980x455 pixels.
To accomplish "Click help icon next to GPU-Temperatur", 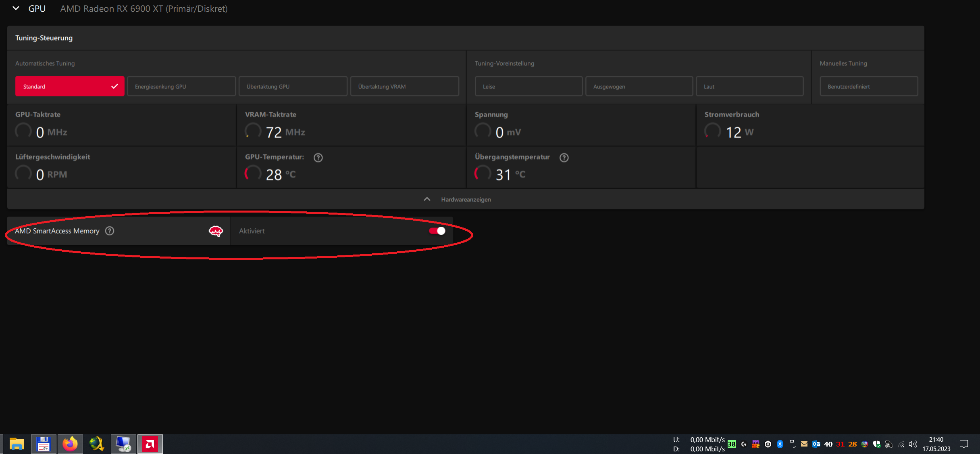I will point(318,158).
